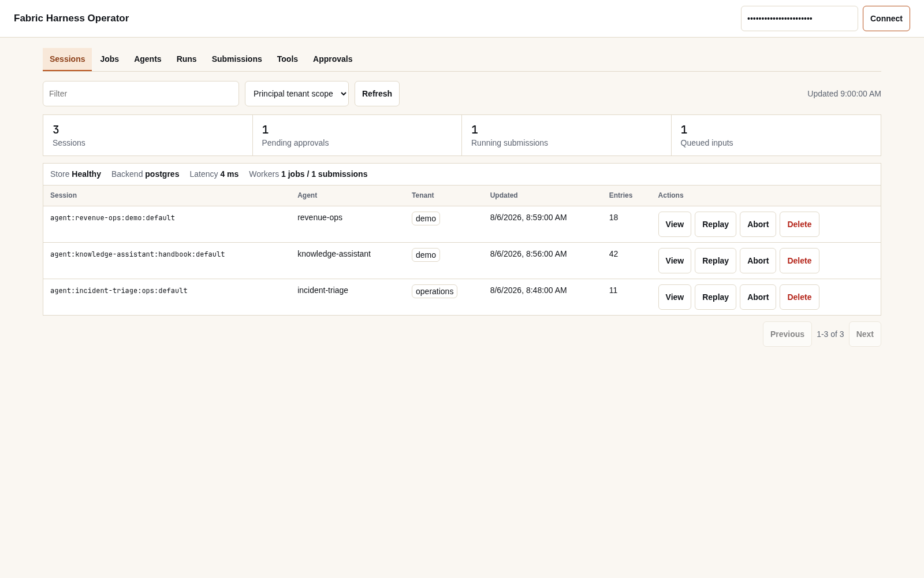Click the Latency 4 ms value
Viewport: 924px width, 578px height.
tap(214, 174)
